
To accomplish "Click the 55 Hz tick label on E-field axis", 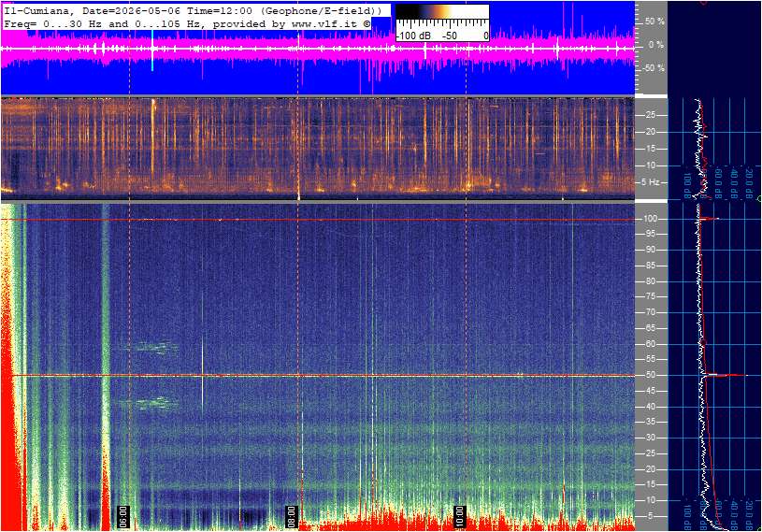I will [650, 360].
